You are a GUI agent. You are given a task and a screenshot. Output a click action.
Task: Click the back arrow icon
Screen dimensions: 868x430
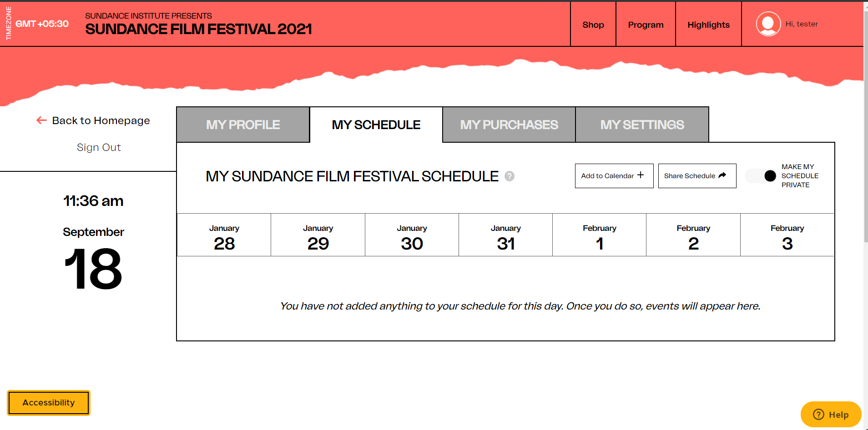tap(41, 120)
